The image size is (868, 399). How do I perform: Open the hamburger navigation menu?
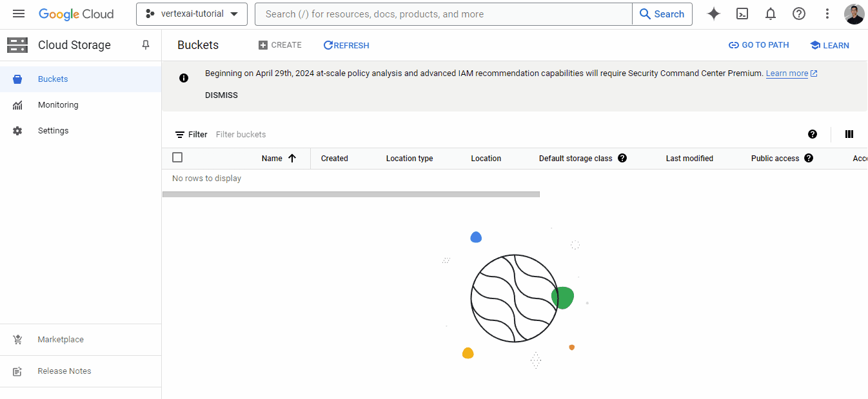point(19,14)
